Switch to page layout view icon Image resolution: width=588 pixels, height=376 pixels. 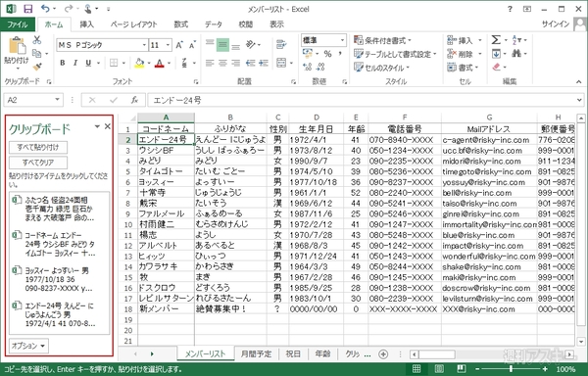pos(439,369)
